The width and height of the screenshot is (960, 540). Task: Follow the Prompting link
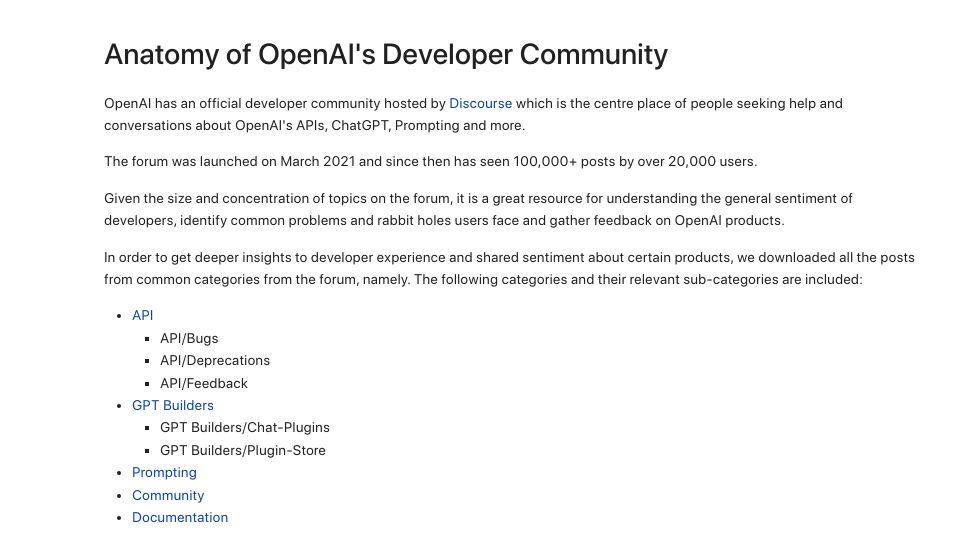pyautogui.click(x=164, y=473)
